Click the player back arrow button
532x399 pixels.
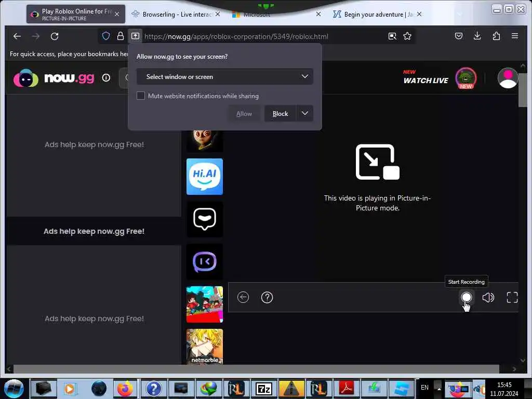click(243, 297)
